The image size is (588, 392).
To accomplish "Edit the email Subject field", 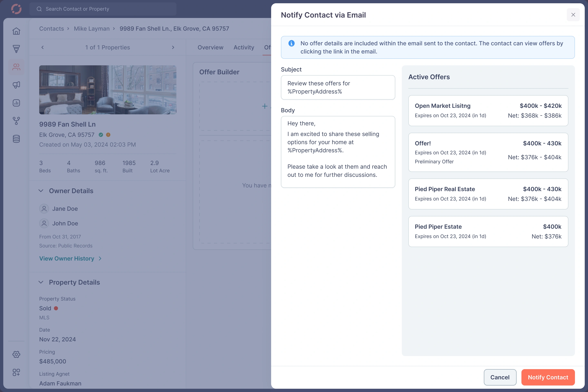I will (338, 87).
